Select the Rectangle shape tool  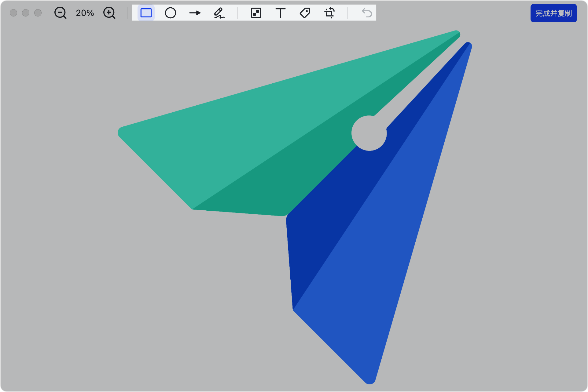pyautogui.click(x=146, y=13)
